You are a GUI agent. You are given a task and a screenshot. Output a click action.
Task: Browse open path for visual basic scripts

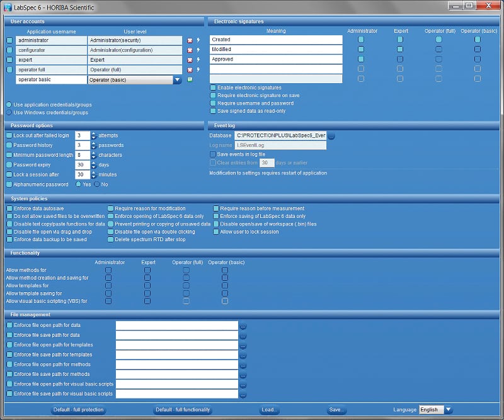point(243,385)
